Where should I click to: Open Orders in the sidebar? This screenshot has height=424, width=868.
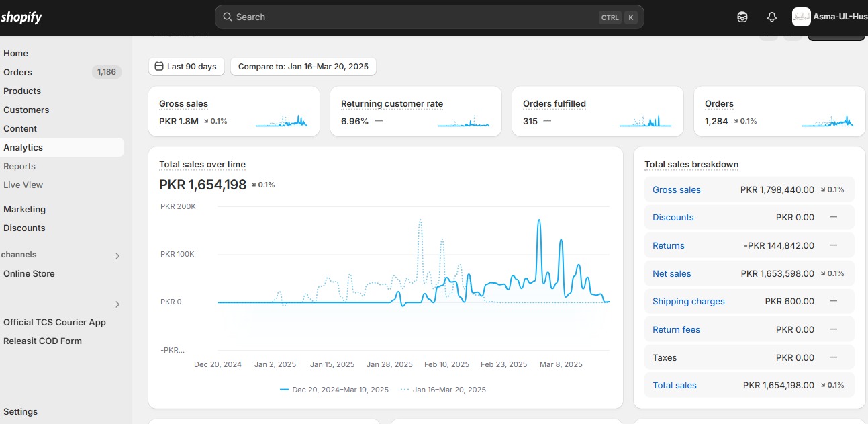click(18, 72)
